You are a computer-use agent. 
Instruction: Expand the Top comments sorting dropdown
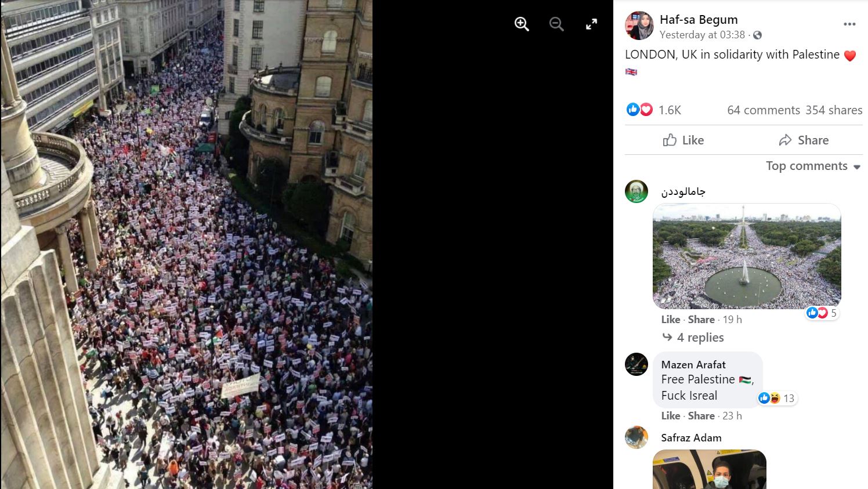[813, 166]
